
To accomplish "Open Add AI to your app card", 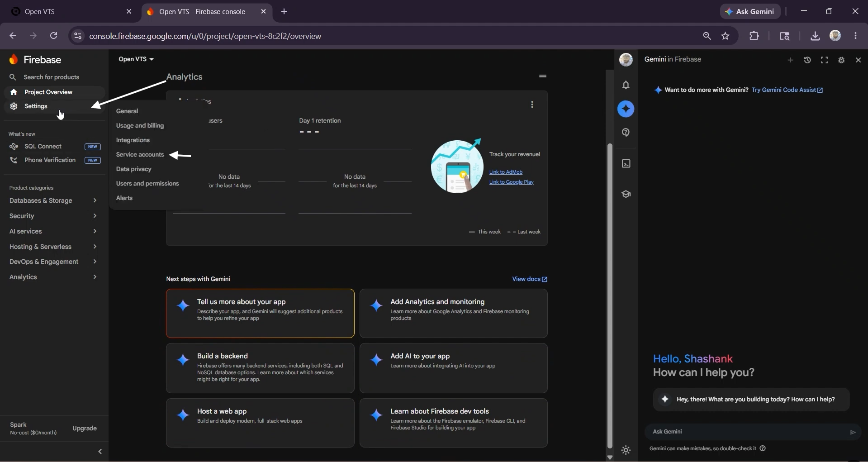I will tap(454, 368).
